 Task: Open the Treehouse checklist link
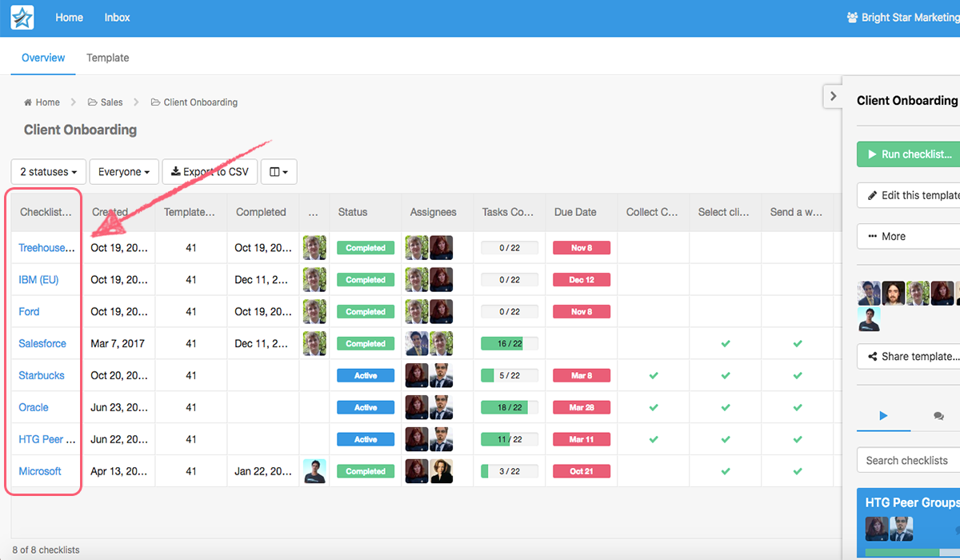click(x=46, y=248)
